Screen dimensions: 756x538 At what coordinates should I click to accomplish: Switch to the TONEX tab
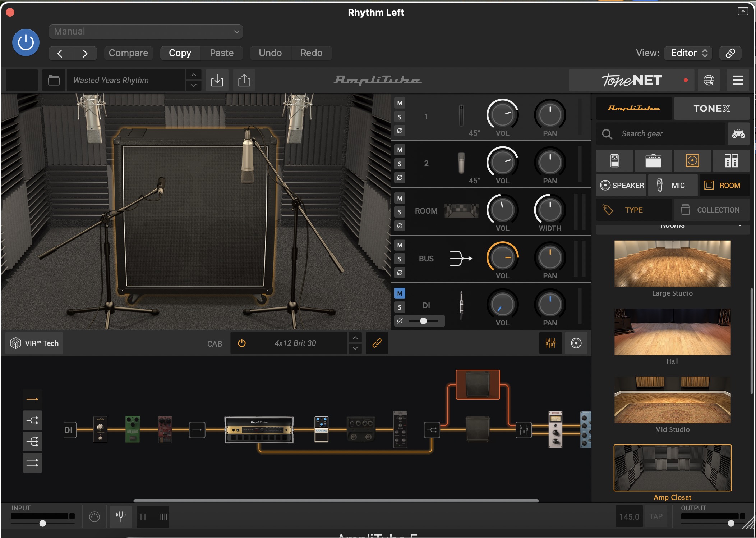point(711,108)
